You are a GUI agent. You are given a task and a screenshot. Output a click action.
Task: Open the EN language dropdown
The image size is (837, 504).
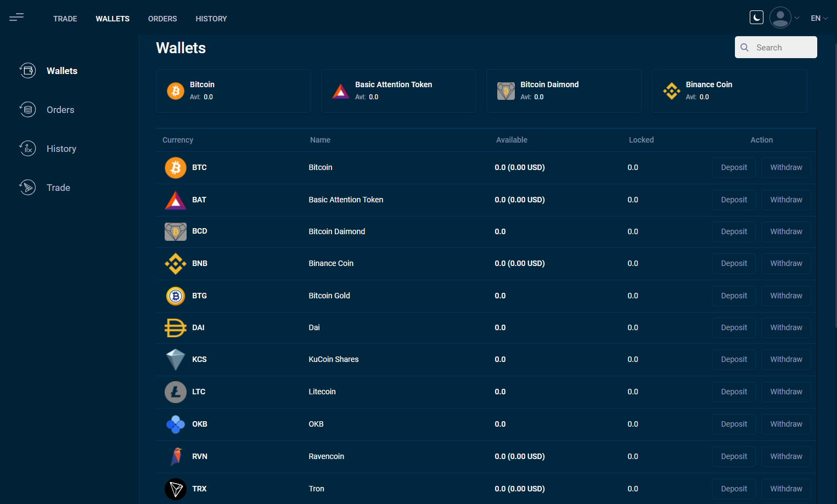click(x=819, y=18)
